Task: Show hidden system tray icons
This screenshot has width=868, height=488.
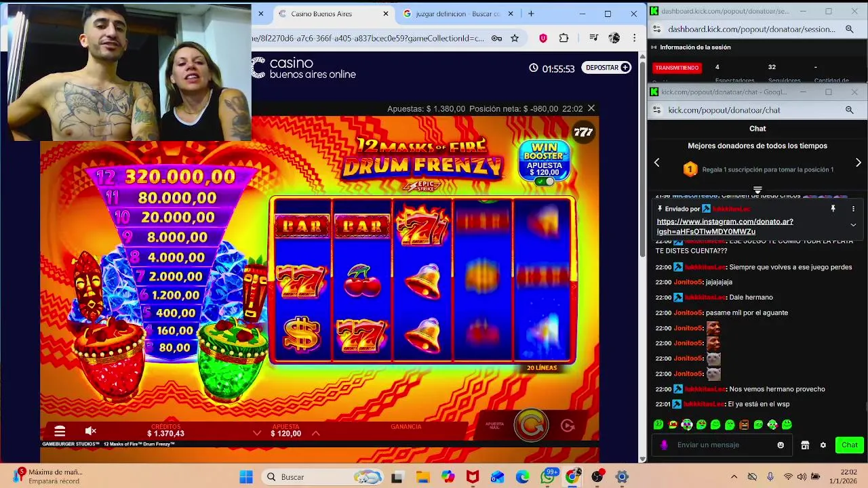Action: pyautogui.click(x=734, y=476)
